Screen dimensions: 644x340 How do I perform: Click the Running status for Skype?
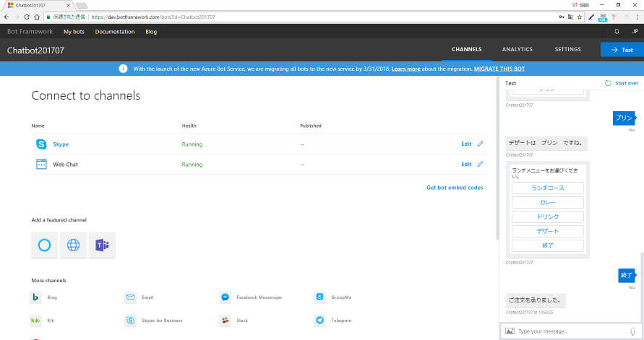pos(192,144)
